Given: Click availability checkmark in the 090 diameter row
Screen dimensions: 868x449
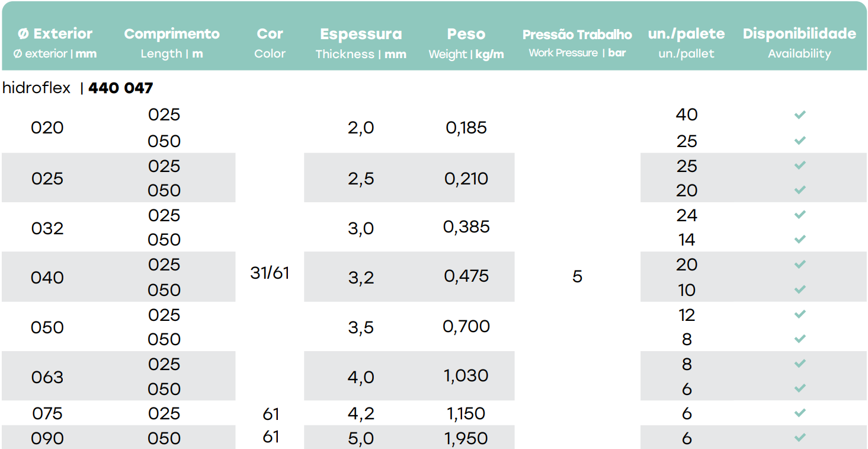Looking at the screenshot, I should pyautogui.click(x=800, y=437).
